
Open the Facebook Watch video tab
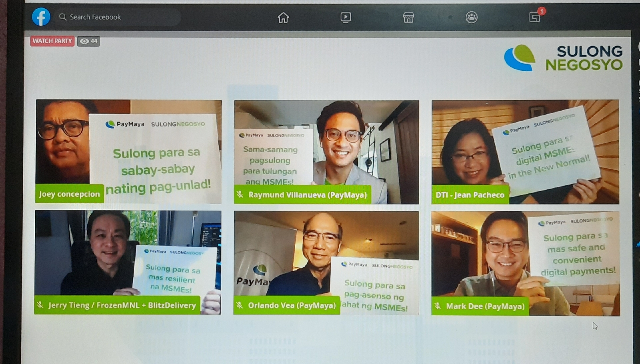coord(346,17)
